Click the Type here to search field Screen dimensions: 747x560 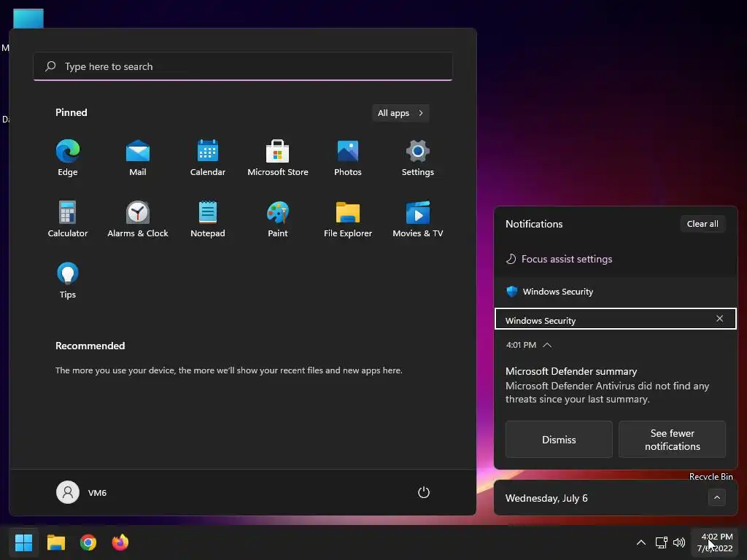(243, 66)
